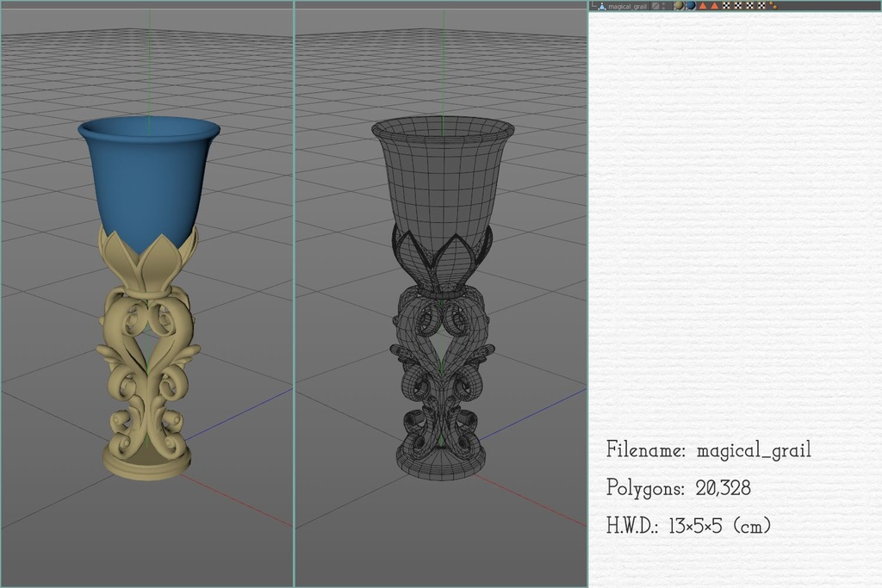Select the last checkered UVW tag
This screenshot has height=588, width=882.
(x=761, y=6)
